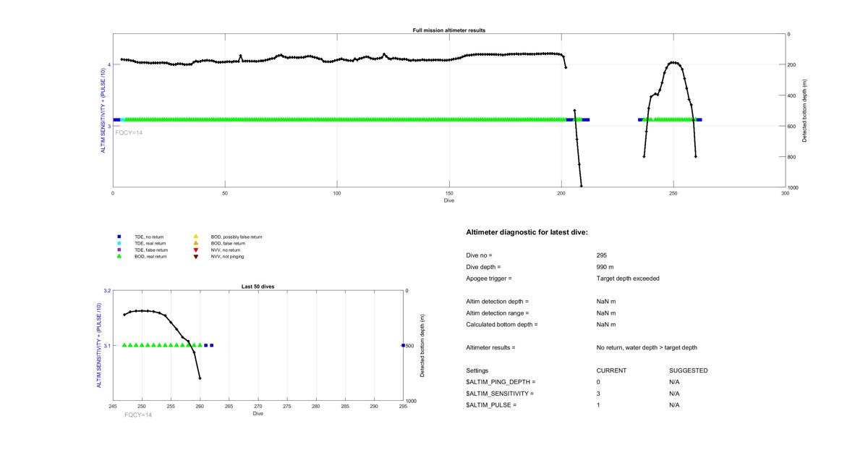
Task: Click the 3.2 tick label on Last 50 dives y-axis
Action: pyautogui.click(x=106, y=290)
